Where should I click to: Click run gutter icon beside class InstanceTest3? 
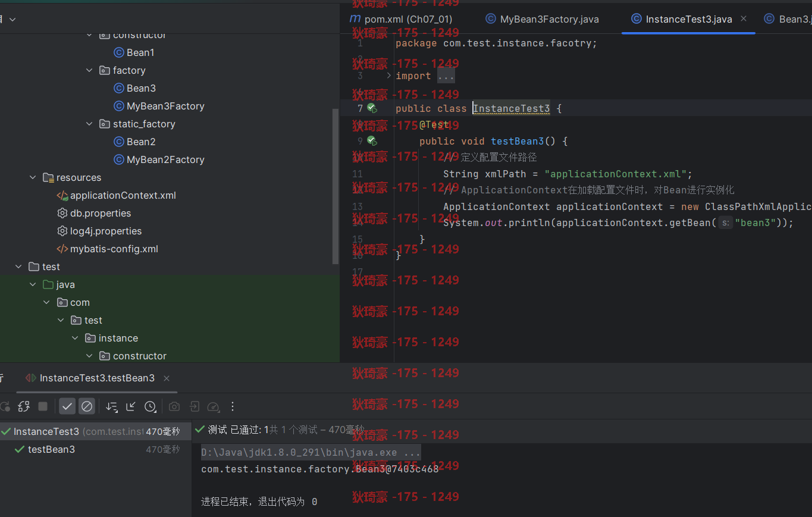pyautogui.click(x=372, y=108)
